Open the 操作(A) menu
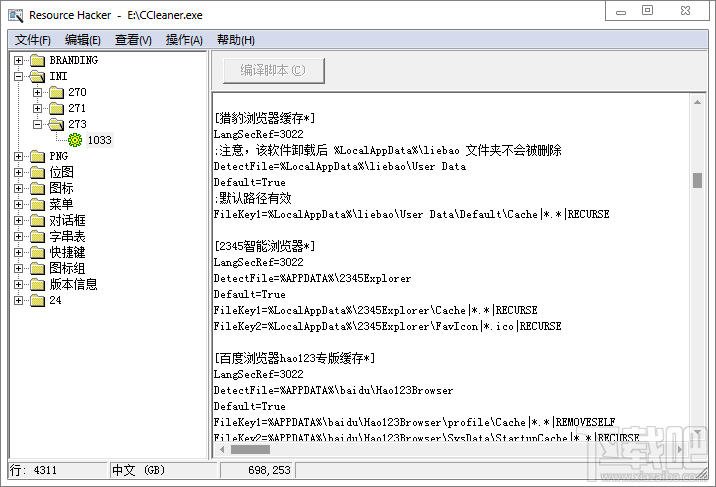 (184, 40)
